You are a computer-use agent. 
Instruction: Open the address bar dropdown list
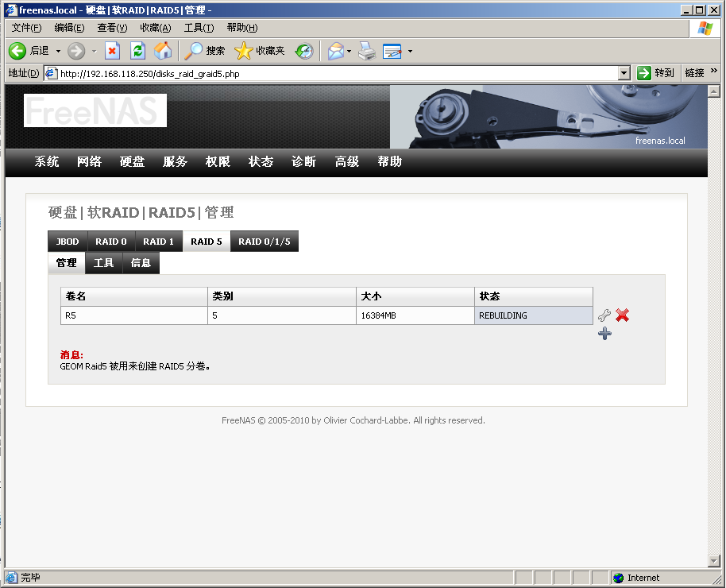click(624, 73)
